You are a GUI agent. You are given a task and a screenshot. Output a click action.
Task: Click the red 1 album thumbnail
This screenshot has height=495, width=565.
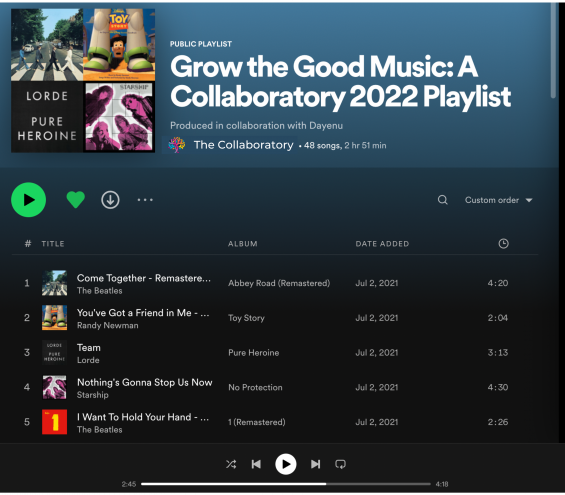coord(54,422)
